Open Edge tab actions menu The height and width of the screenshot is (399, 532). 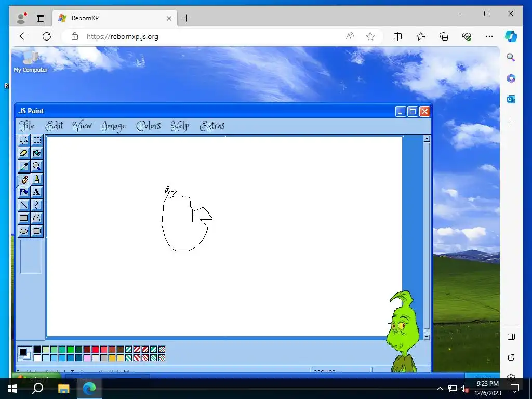tap(41, 18)
